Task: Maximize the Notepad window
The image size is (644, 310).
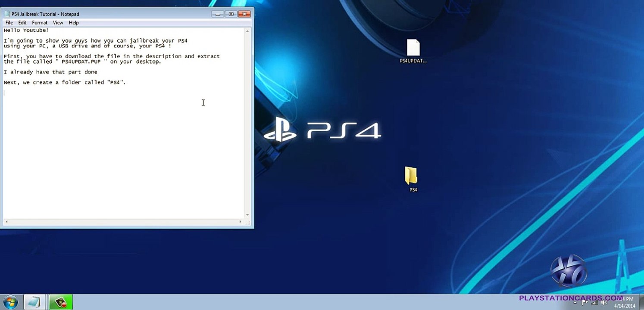Action: point(231,14)
